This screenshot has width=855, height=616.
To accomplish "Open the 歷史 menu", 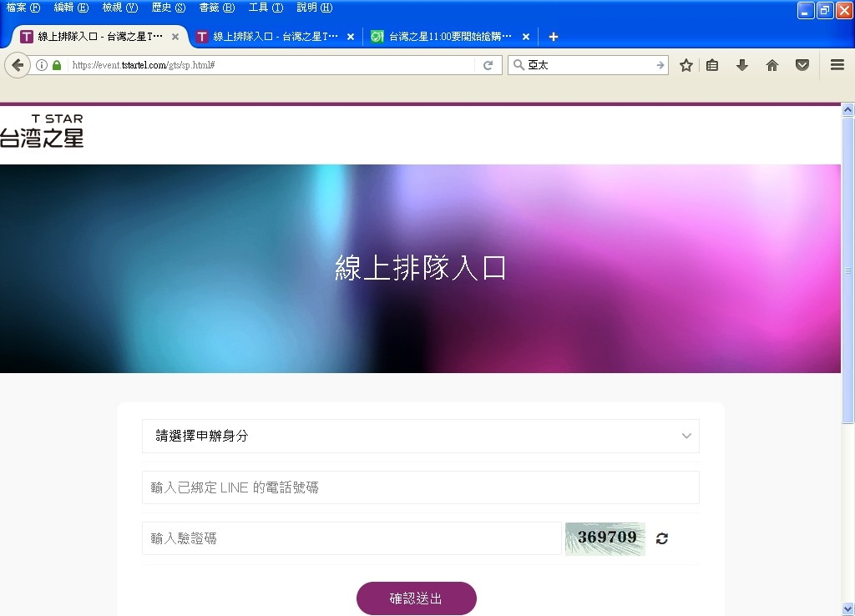I will tap(169, 8).
